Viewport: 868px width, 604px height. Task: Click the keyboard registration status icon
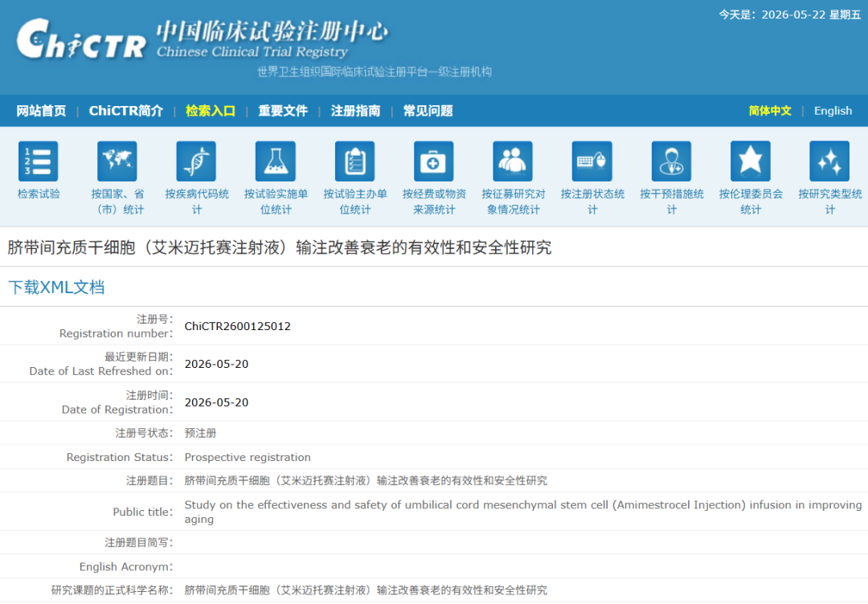point(592,161)
